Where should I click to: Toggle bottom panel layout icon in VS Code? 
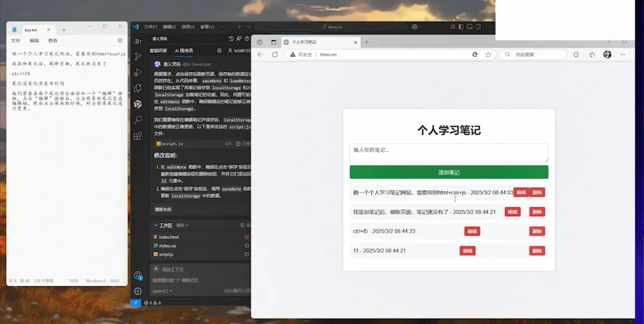pos(470,27)
